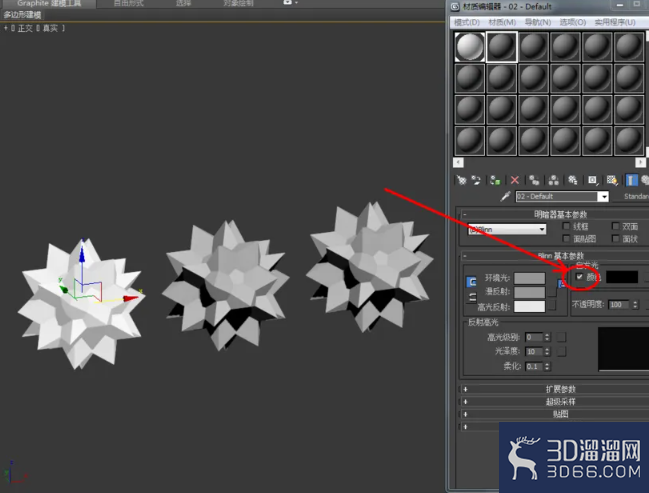Click the map button beside 漫反射 swatch
This screenshot has height=493, width=649.
[552, 292]
